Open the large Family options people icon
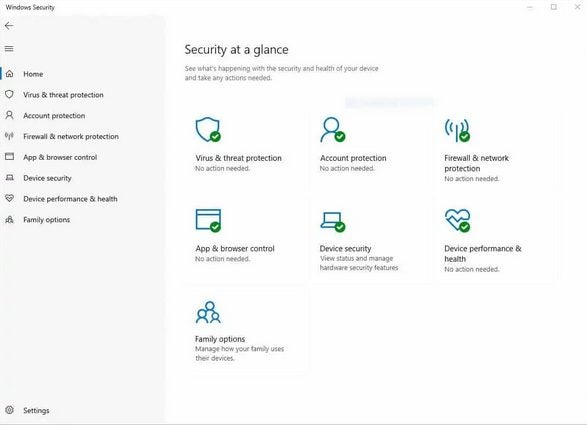587x425 pixels. click(209, 312)
